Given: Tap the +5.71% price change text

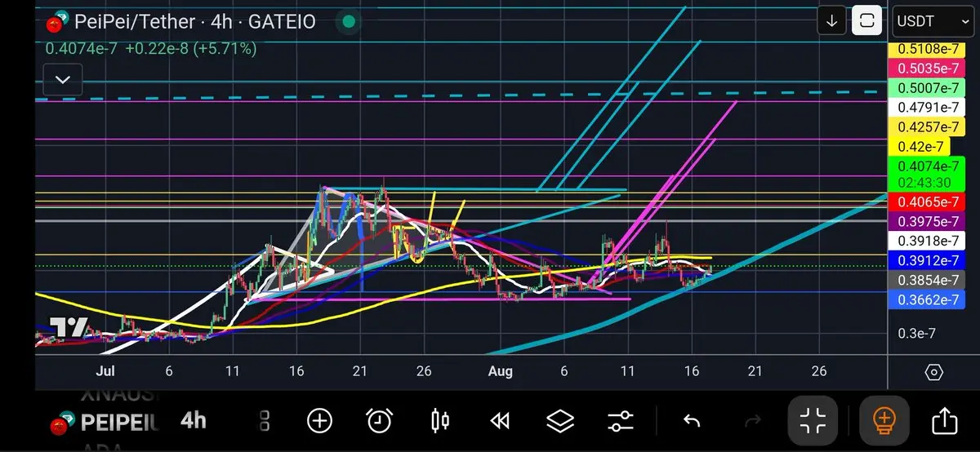Looking at the screenshot, I should [225, 49].
